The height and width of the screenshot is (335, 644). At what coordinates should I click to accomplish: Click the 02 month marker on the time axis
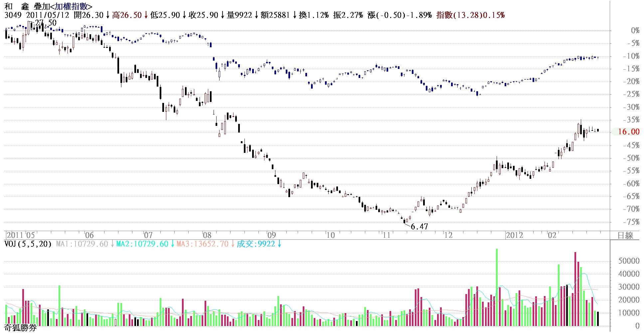[x=552, y=235]
